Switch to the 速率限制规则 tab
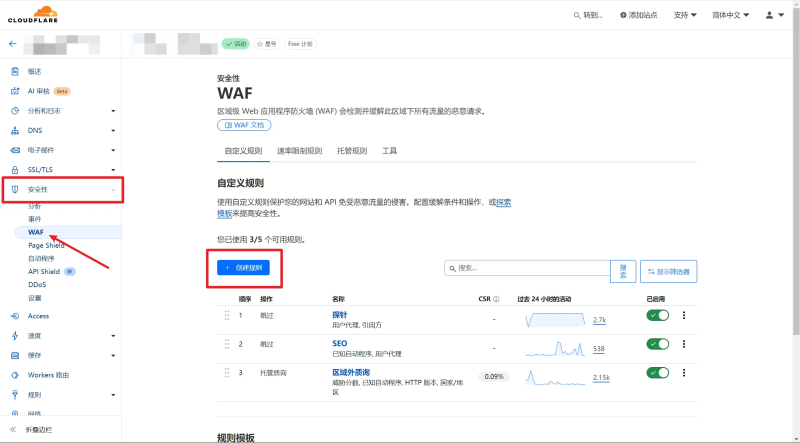The width and height of the screenshot is (800, 443). click(x=299, y=151)
